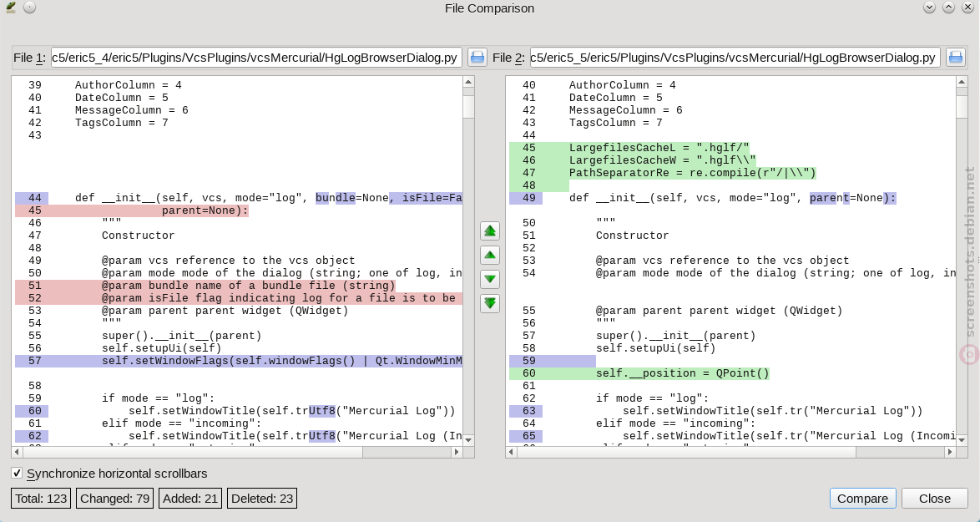Go to previous difference arrow
The image size is (980, 522).
click(x=490, y=255)
